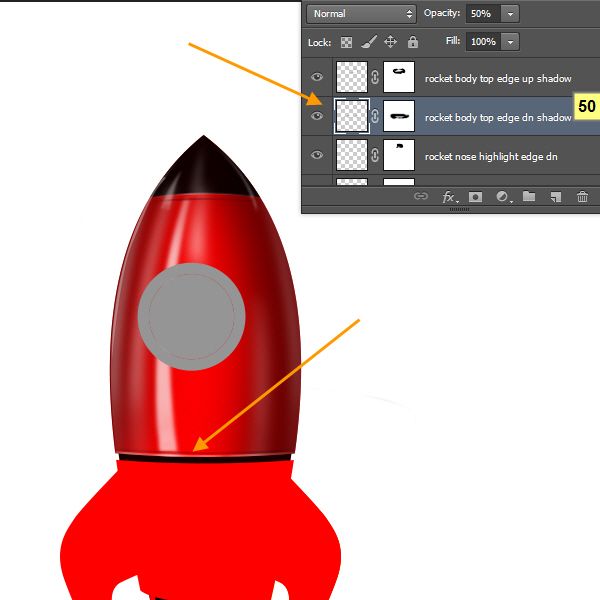Expand the Opacity slider dropdown arrow
The width and height of the screenshot is (600, 600).
tap(511, 14)
